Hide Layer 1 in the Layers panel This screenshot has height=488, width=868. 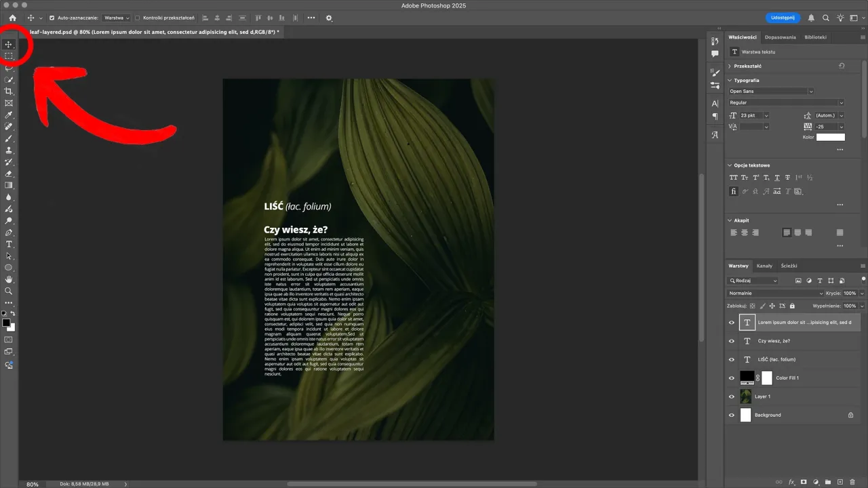(x=731, y=396)
